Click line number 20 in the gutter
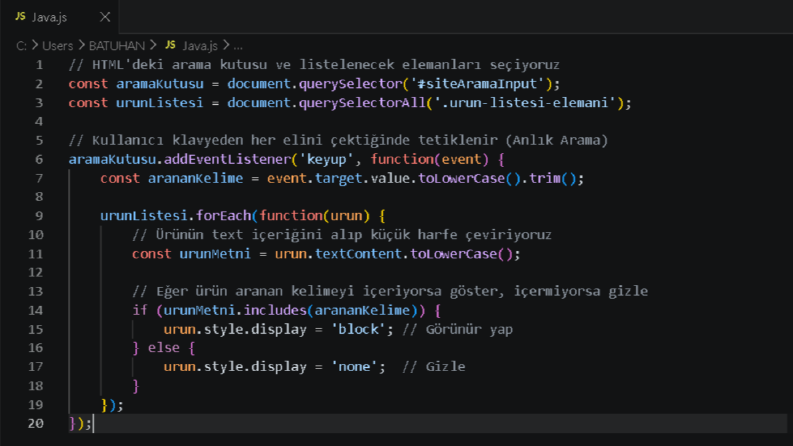793x446 pixels. [x=35, y=424]
